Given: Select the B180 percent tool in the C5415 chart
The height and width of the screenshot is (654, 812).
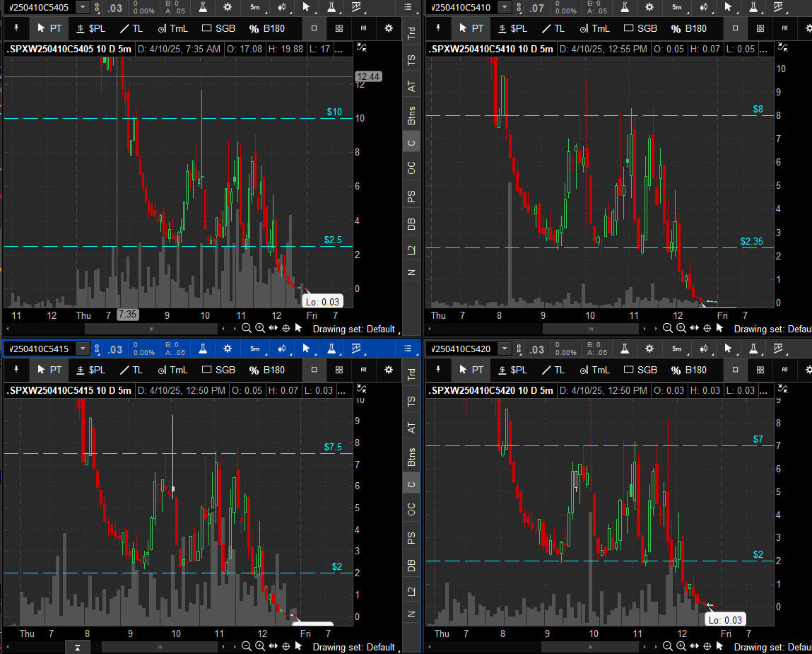Looking at the screenshot, I should pos(267,370).
